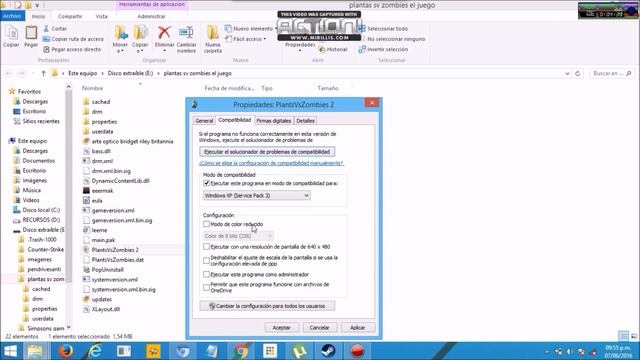
Task: Switch to the Inicio ribbon tab
Action: pos(38,16)
